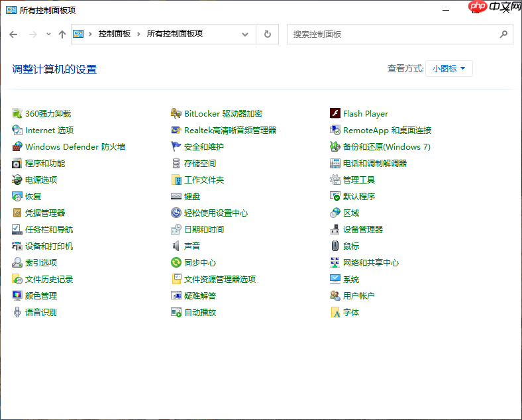This screenshot has width=522, height=420.
Task: Click the 恢复 icon
Action: (x=17, y=196)
